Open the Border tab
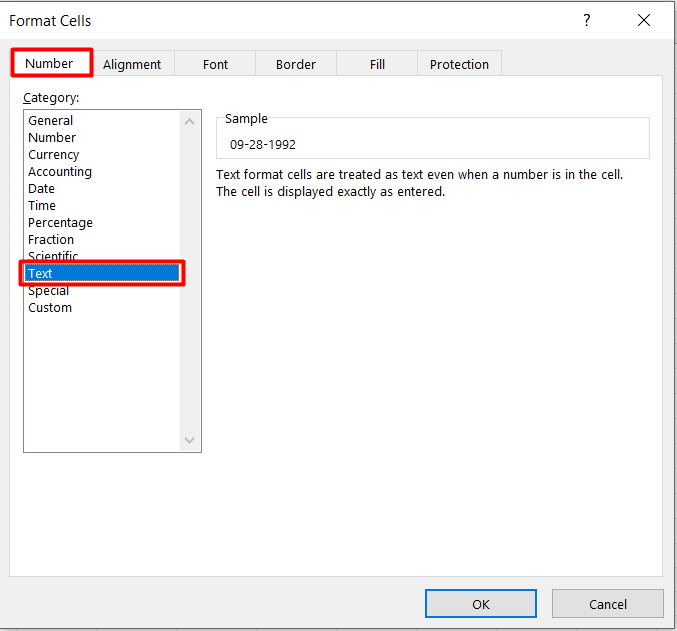677x631 pixels. click(296, 64)
